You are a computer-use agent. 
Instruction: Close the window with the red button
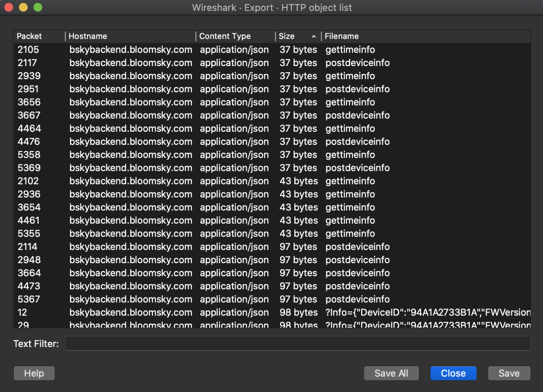(x=9, y=7)
